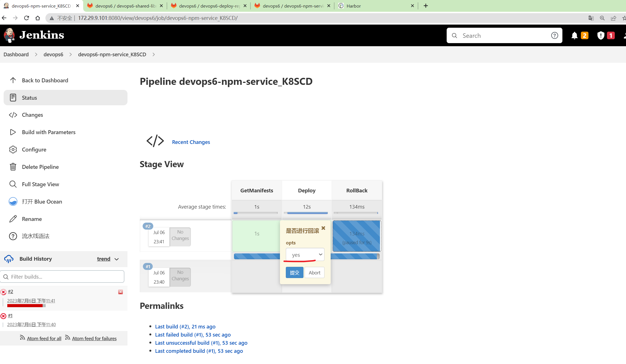Viewport: 626px width, 364px height.
Task: Close the 是否进行回滚 input popup
Action: pos(323,228)
